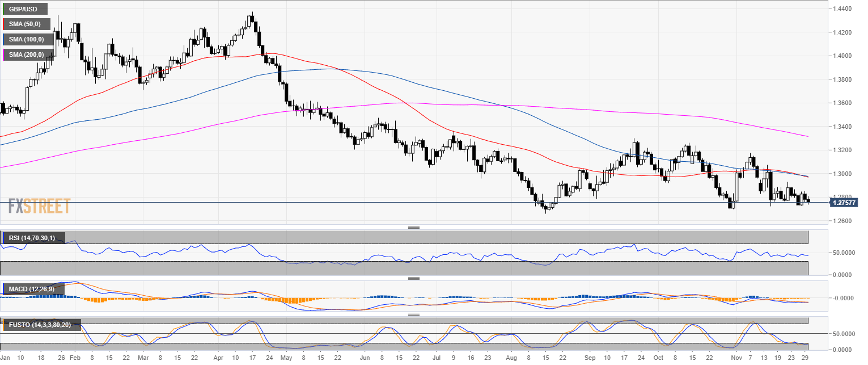Click the green color bar beside GBP/USD
This screenshot has height=365, width=868.
[x=4, y=9]
